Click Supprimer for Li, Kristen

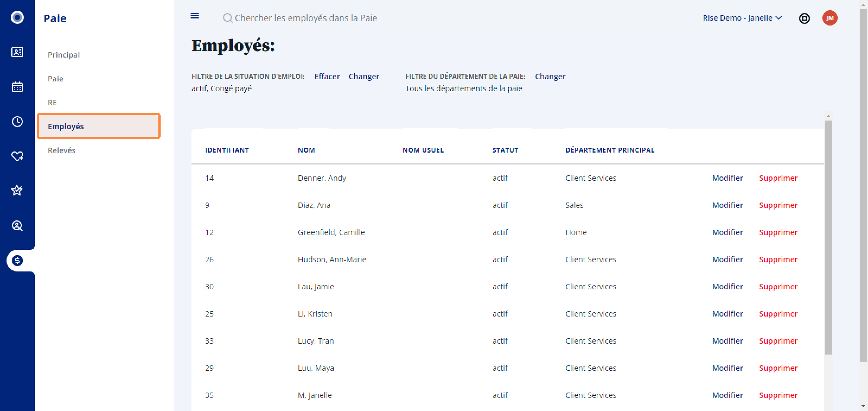pos(778,314)
